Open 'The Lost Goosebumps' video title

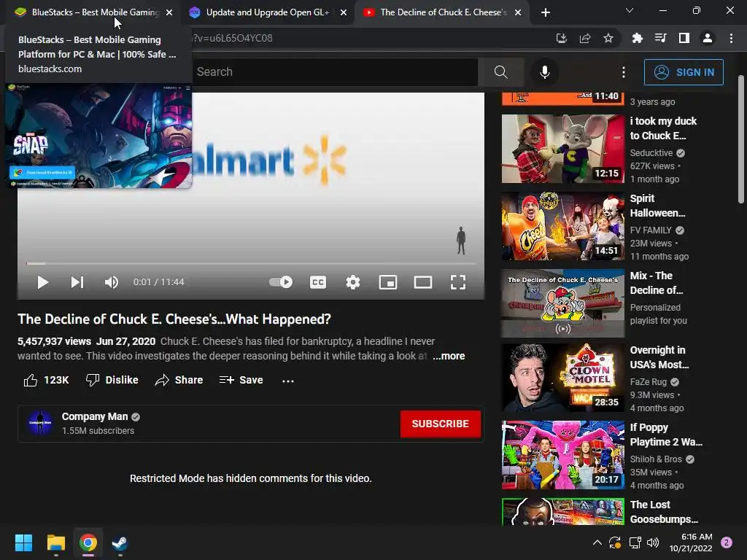click(664, 512)
